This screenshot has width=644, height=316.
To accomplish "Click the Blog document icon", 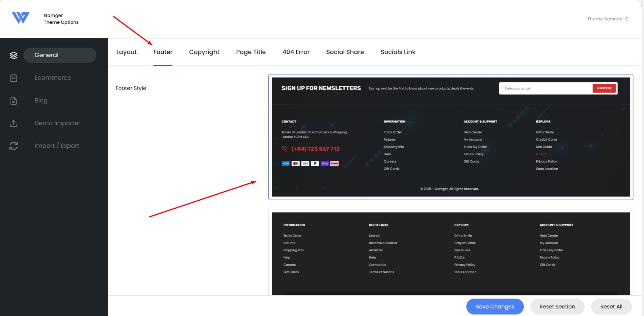I will pos(14,101).
